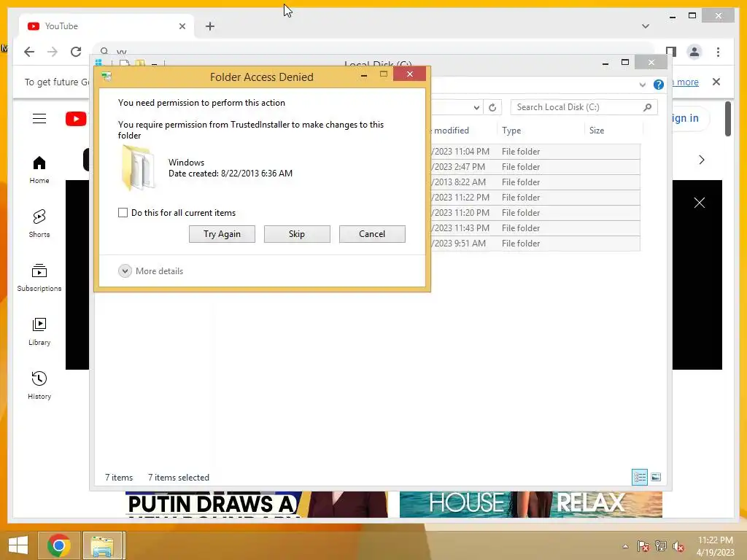The image size is (747, 560).
Task: Refresh the Explorer address bar
Action: (x=492, y=108)
